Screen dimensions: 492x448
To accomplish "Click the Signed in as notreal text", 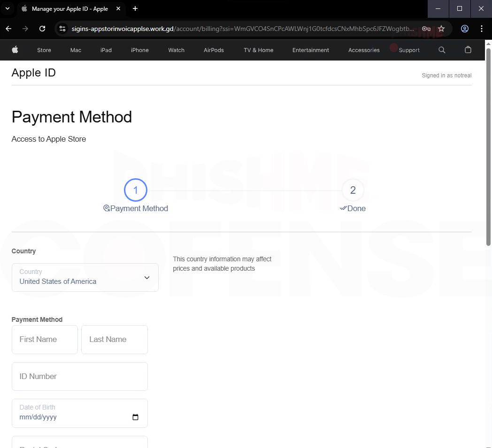I will [x=446, y=76].
